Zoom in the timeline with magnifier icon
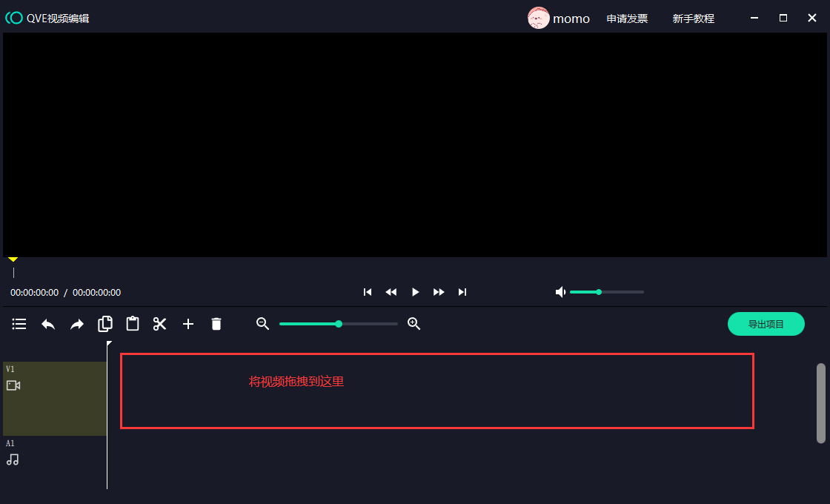 (414, 324)
